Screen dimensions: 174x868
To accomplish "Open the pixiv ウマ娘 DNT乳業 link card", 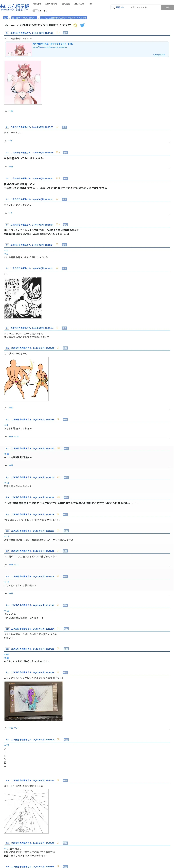I will click(x=87, y=49).
